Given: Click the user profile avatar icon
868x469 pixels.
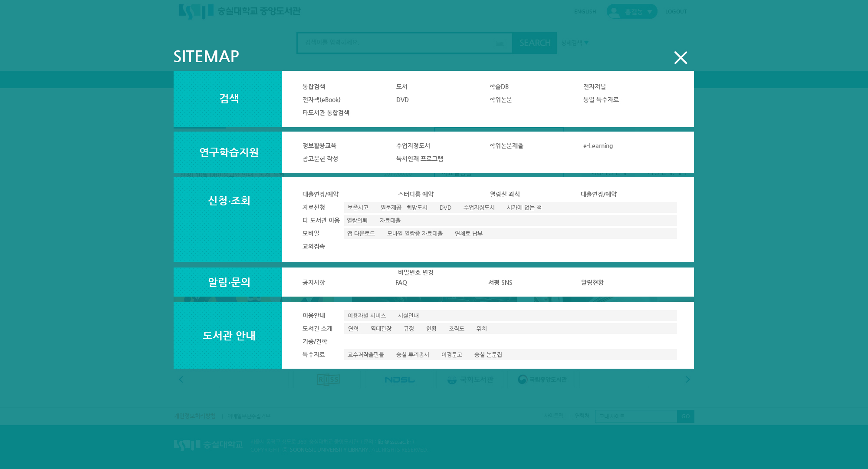Looking at the screenshot, I should 614,12.
